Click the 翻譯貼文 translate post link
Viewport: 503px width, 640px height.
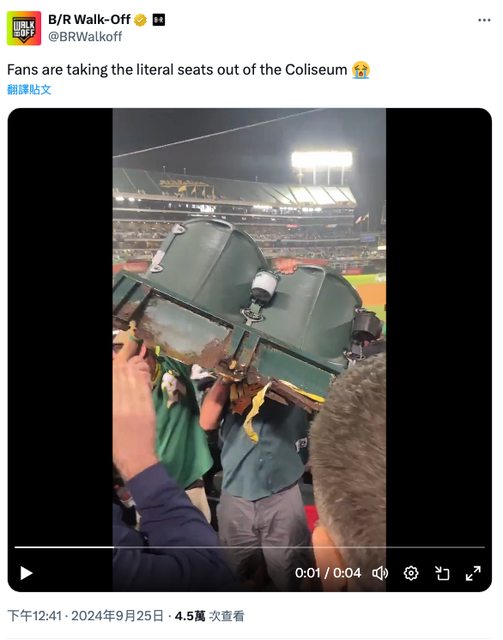[x=29, y=89]
